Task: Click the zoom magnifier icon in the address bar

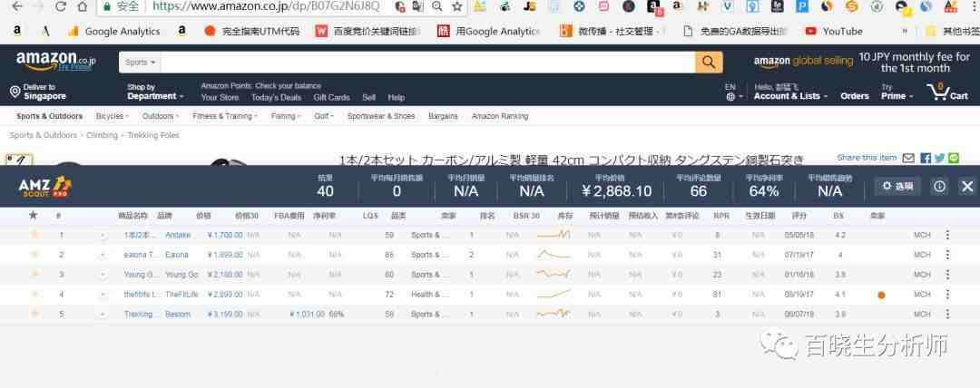Action: point(436,6)
